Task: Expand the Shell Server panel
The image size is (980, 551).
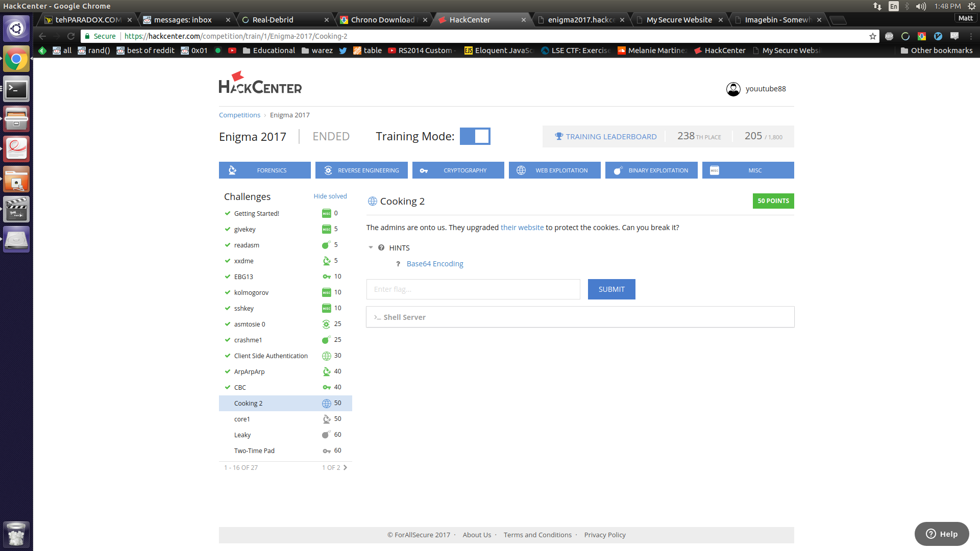Action: point(580,317)
